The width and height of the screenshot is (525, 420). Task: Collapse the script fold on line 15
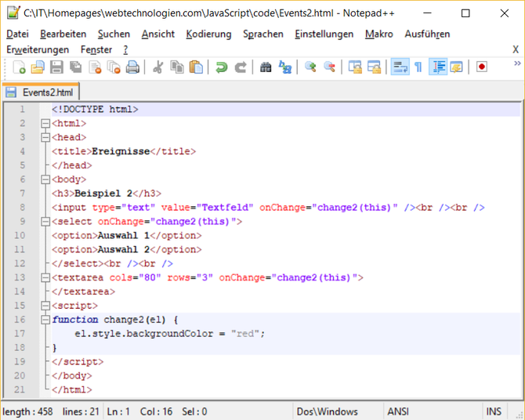pyautogui.click(x=45, y=306)
